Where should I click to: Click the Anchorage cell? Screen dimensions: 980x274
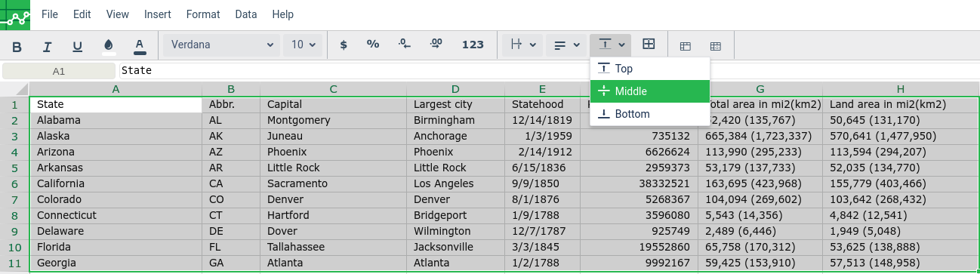[455, 136]
